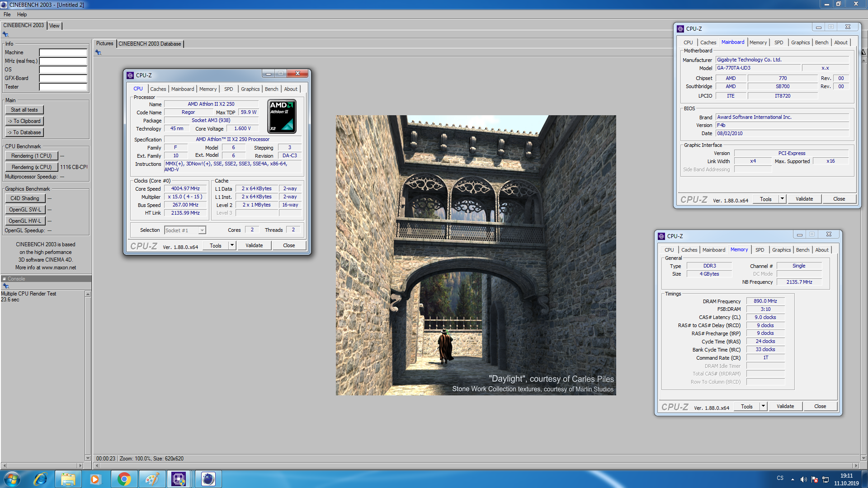Open the CINEBENCH 2003 Database tab
The image size is (868, 488).
150,44
